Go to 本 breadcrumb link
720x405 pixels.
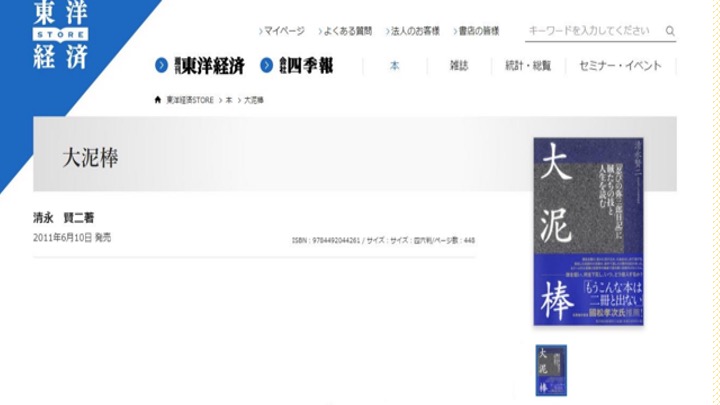[x=229, y=100]
